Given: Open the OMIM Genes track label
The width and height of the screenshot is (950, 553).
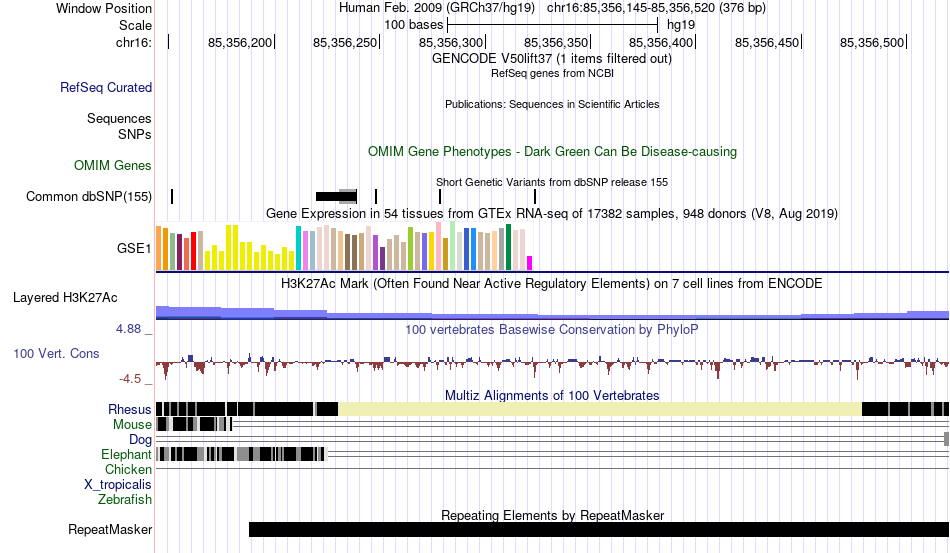Looking at the screenshot, I should point(113,165).
